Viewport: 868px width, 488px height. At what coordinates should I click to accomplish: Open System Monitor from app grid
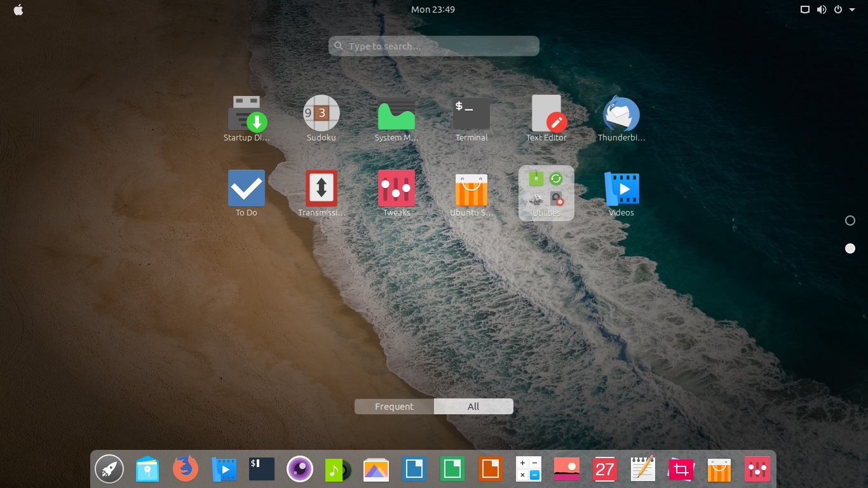point(397,118)
